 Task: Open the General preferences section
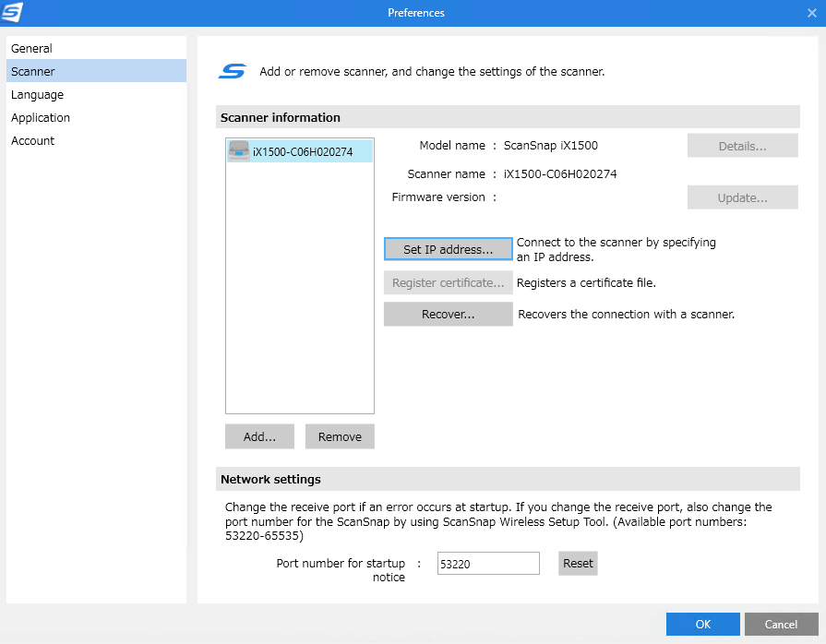tap(32, 48)
